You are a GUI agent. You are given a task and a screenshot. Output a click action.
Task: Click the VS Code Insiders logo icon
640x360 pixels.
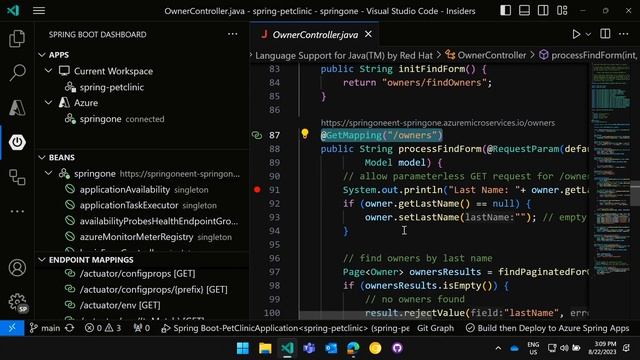coord(13,11)
